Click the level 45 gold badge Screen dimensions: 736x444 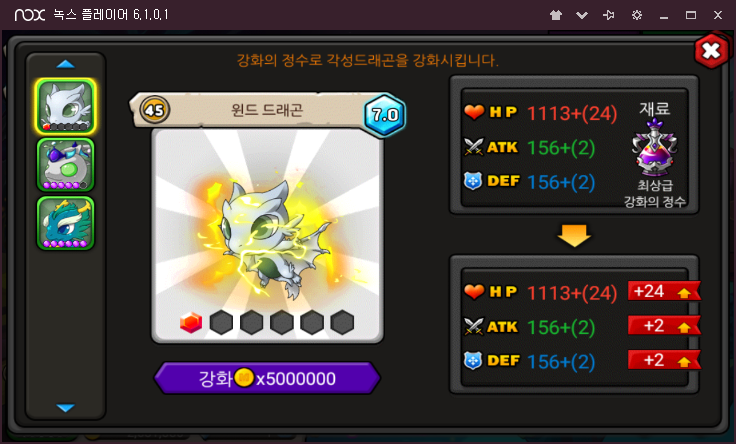click(154, 110)
